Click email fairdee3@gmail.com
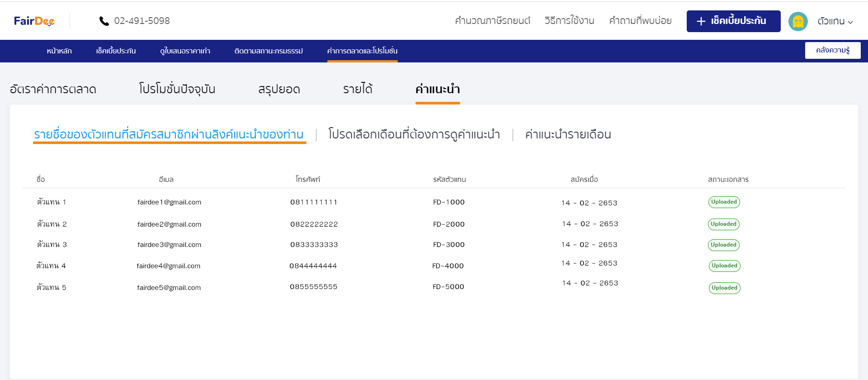The image size is (868, 380). point(169,245)
